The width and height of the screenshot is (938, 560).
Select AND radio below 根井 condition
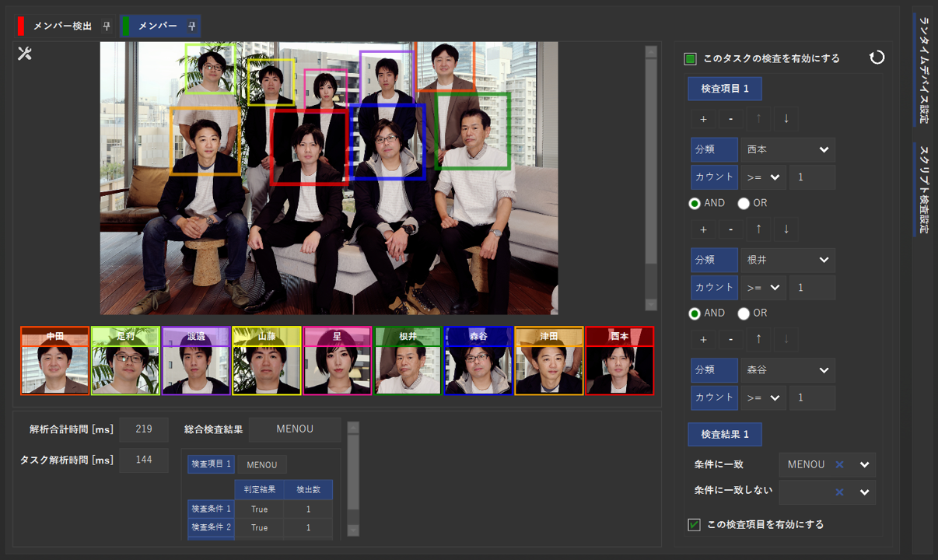coord(695,313)
